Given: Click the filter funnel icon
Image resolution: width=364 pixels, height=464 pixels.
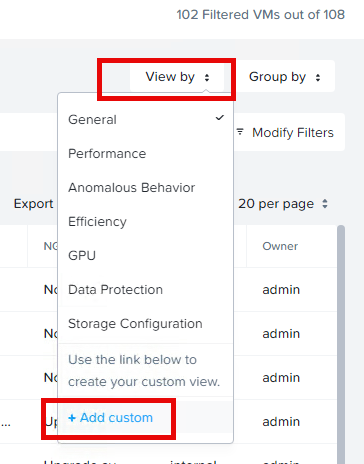Looking at the screenshot, I should tap(240, 132).
